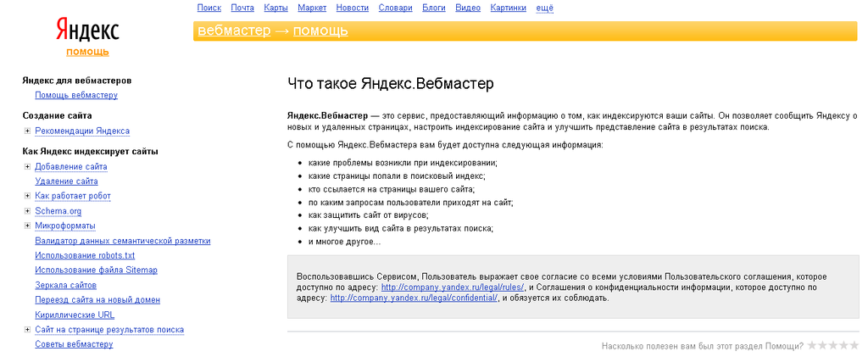This screenshot has height=357, width=868.
Task: Open the Как работает робот link
Action: click(73, 196)
